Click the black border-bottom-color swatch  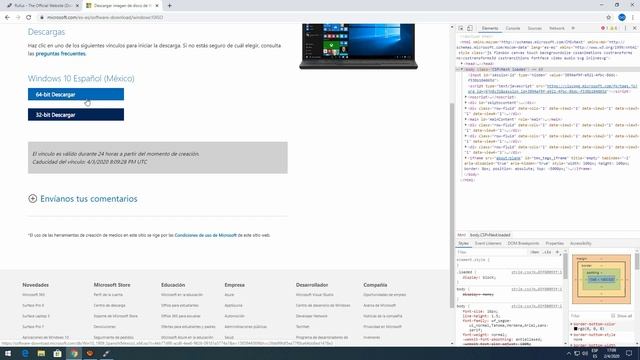[576, 329]
